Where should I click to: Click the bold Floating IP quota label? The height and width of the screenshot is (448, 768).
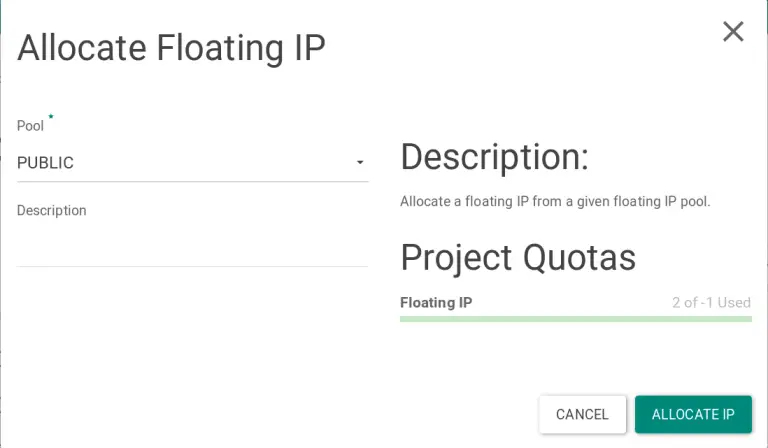[436, 302]
